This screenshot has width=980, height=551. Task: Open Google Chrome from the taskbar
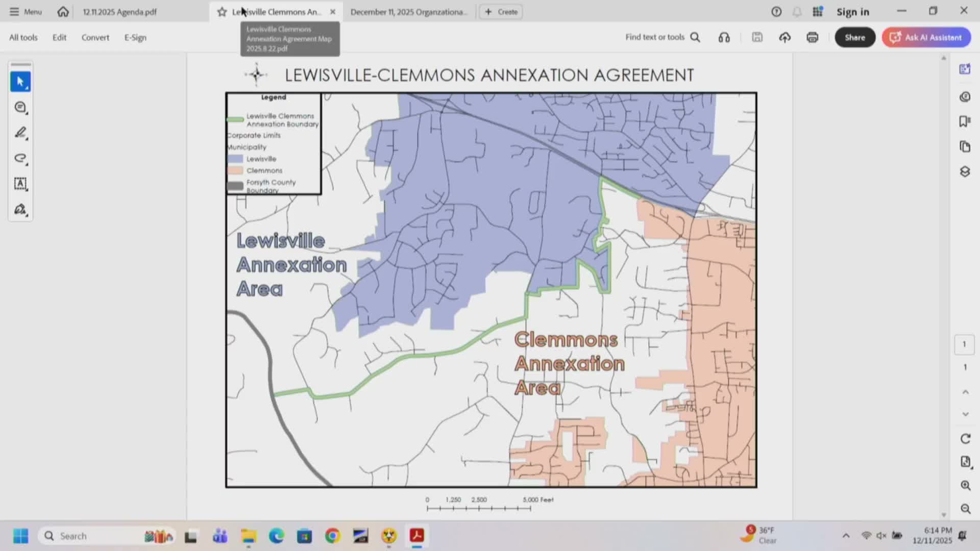click(x=332, y=536)
